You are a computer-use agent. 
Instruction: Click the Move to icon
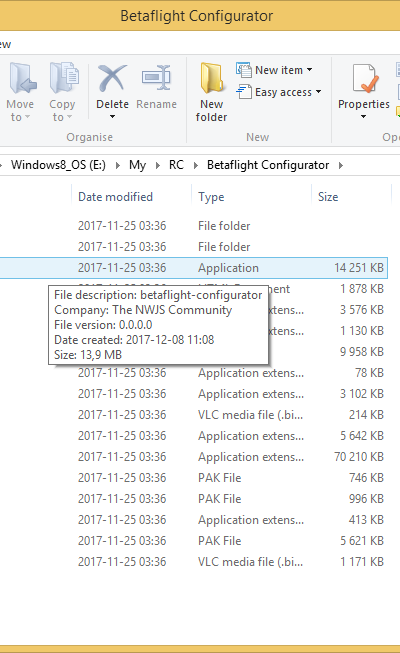click(x=22, y=78)
